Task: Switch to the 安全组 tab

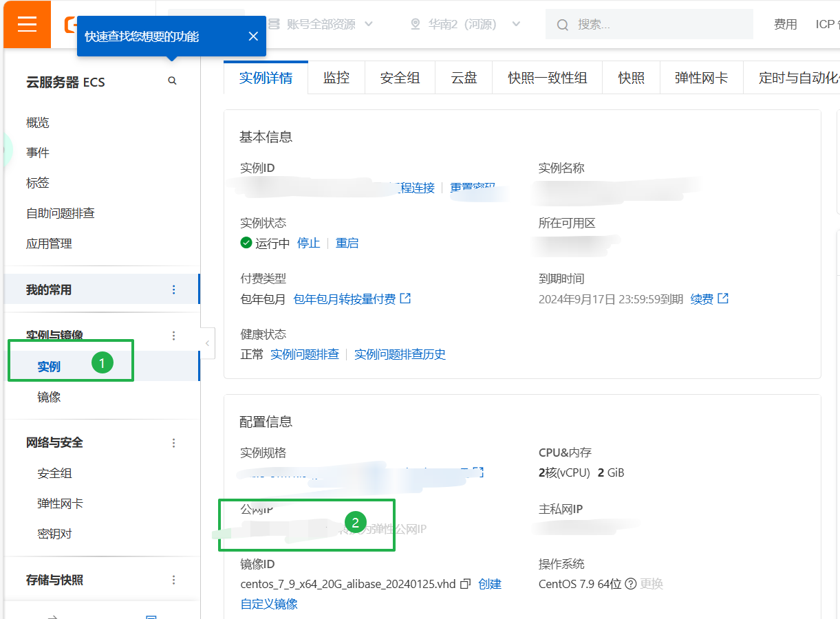Action: tap(400, 78)
